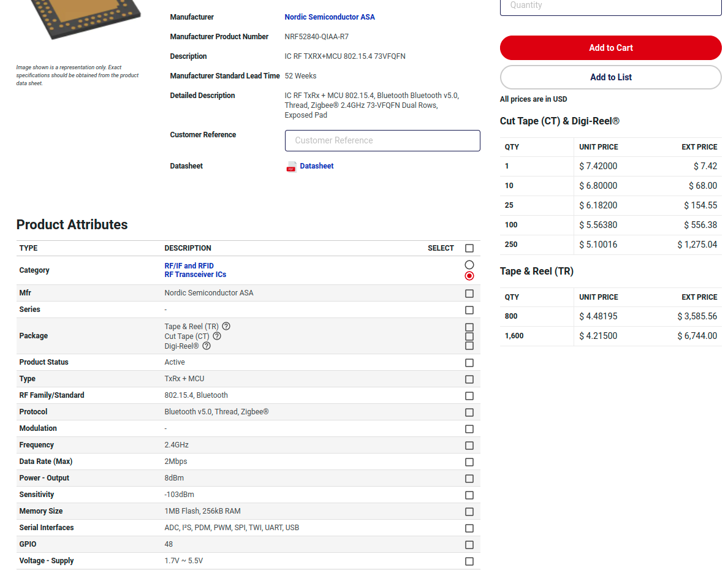Click the unit price $ 4.21500
728x570 pixels.
pos(598,336)
